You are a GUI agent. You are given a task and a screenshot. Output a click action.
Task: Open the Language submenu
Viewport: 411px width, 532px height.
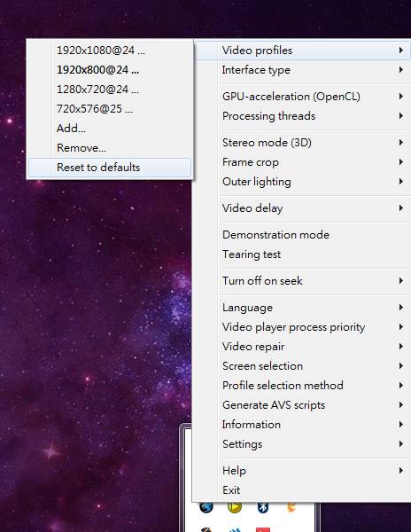(302, 308)
